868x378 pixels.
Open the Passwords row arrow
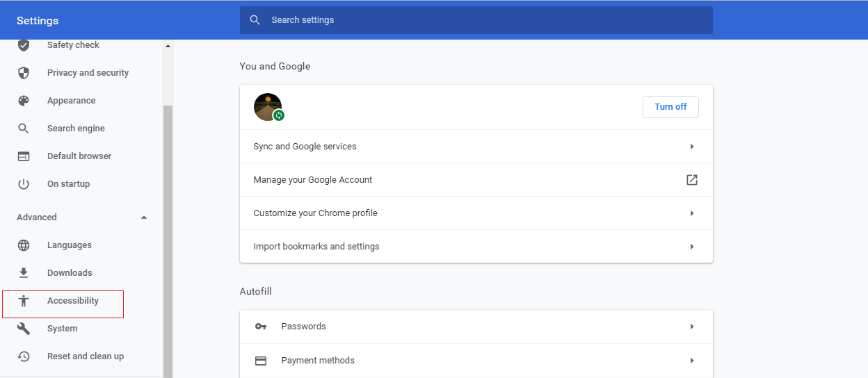[692, 327]
